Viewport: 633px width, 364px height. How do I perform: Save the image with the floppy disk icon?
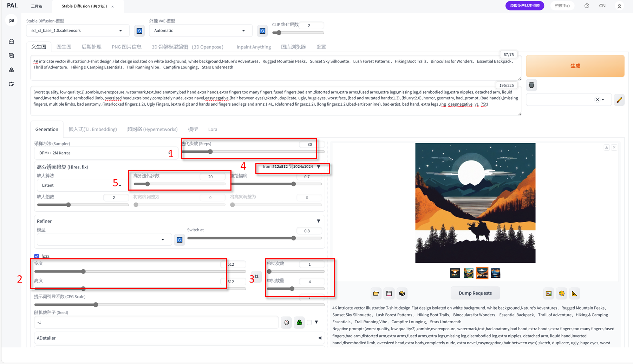click(389, 293)
